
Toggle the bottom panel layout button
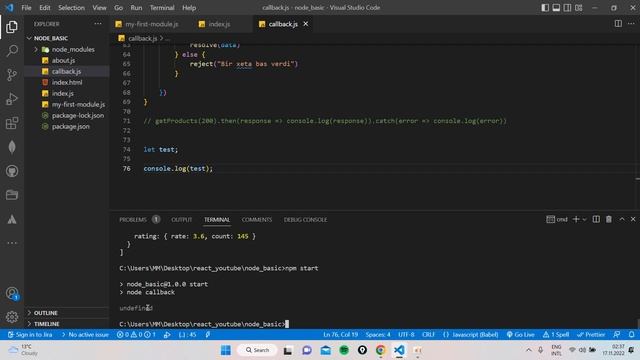(x=556, y=8)
